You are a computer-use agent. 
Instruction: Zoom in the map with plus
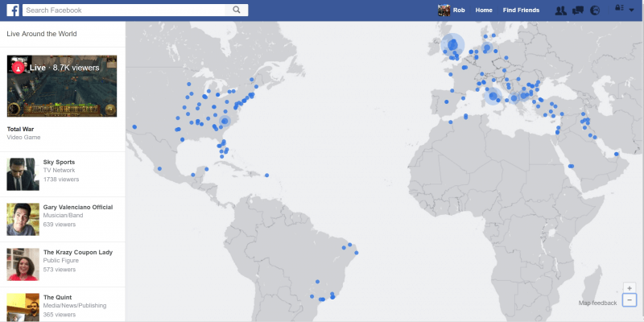click(630, 288)
